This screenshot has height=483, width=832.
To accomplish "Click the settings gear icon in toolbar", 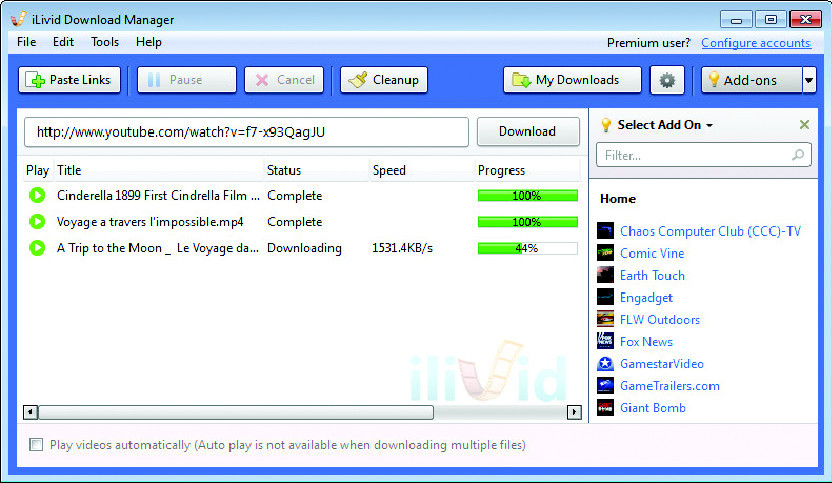I will (667, 80).
